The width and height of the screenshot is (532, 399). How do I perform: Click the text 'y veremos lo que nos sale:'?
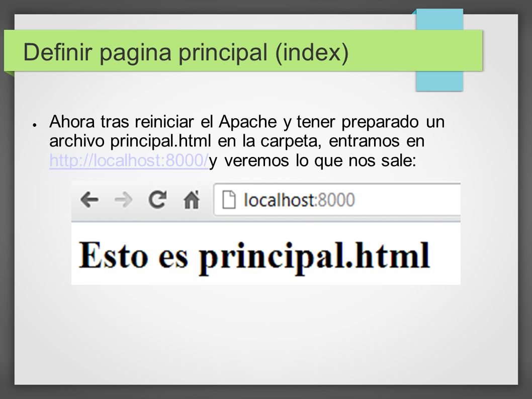pos(312,161)
